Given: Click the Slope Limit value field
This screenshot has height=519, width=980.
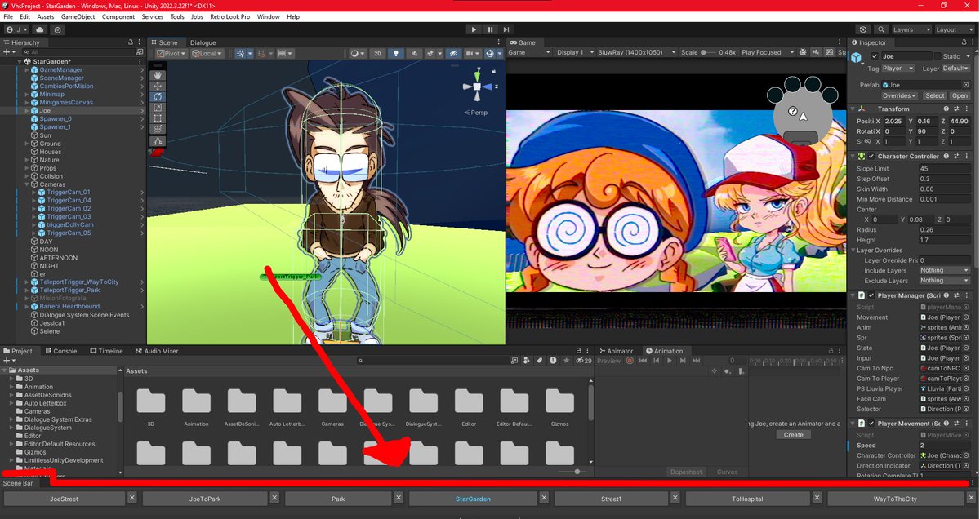Looking at the screenshot, I should point(944,169).
